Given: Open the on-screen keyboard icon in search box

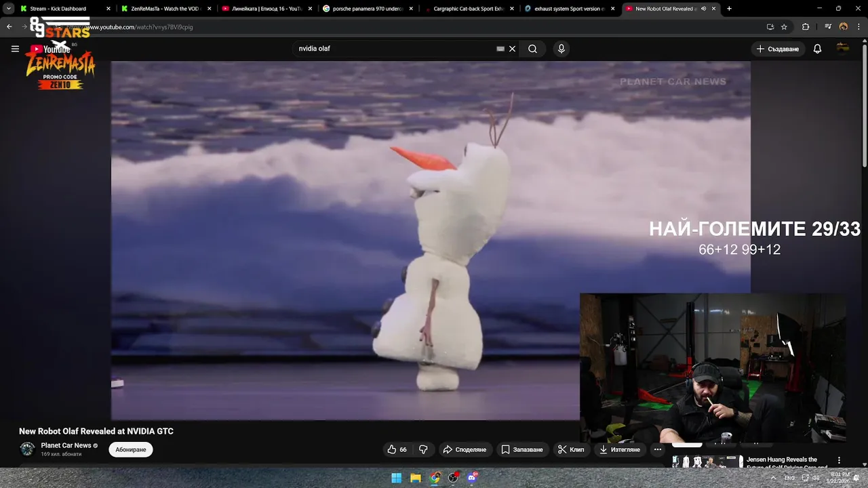Looking at the screenshot, I should (x=500, y=49).
